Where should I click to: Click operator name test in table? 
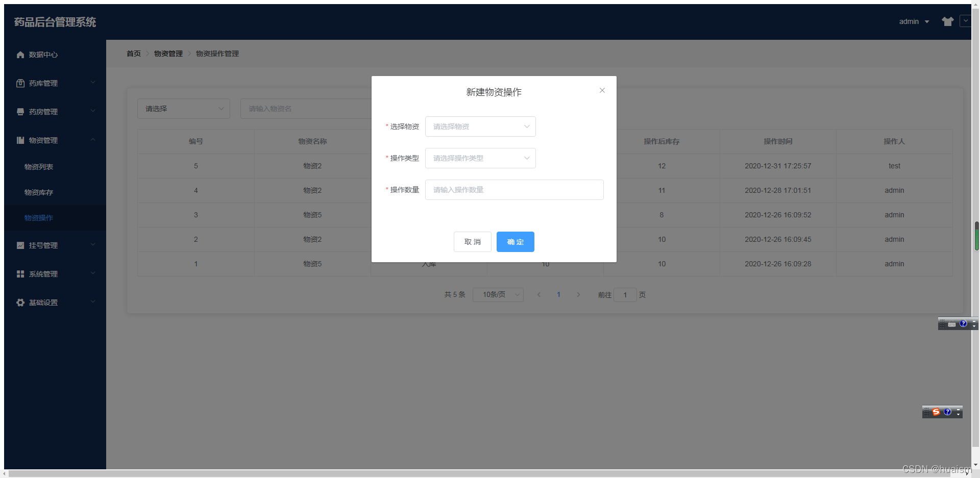click(x=894, y=166)
